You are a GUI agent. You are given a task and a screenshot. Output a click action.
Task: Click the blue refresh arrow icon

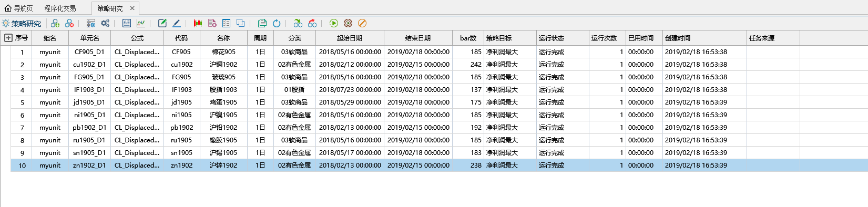[277, 23]
